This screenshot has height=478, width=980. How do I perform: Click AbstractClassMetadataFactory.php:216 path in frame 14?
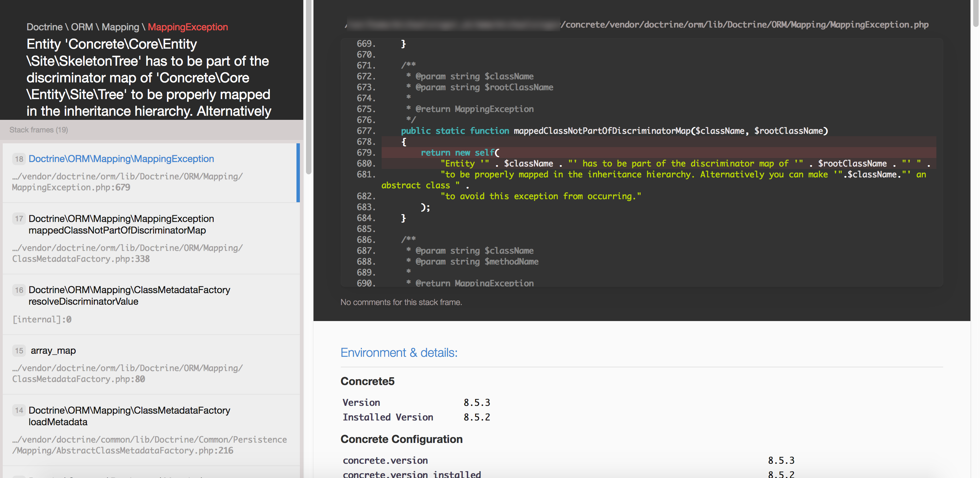tap(149, 445)
